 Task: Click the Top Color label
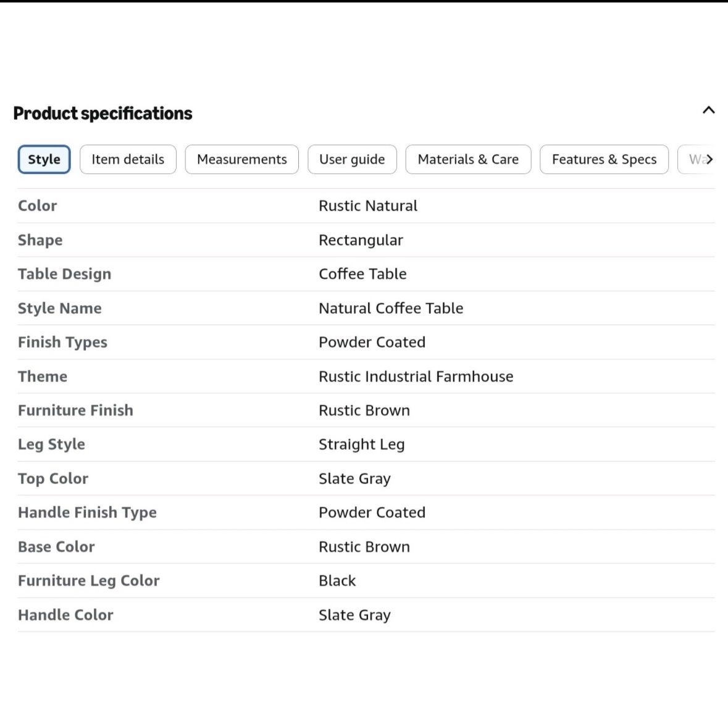coord(53,478)
